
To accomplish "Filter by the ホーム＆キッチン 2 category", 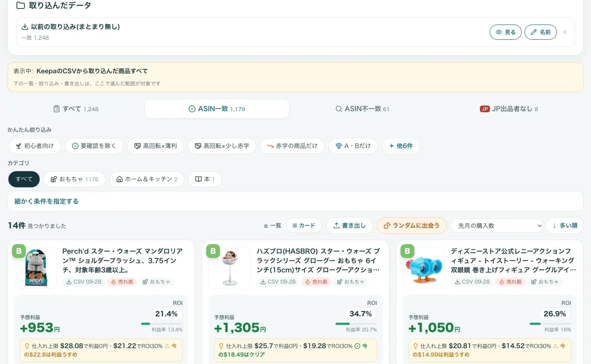I will 146,179.
